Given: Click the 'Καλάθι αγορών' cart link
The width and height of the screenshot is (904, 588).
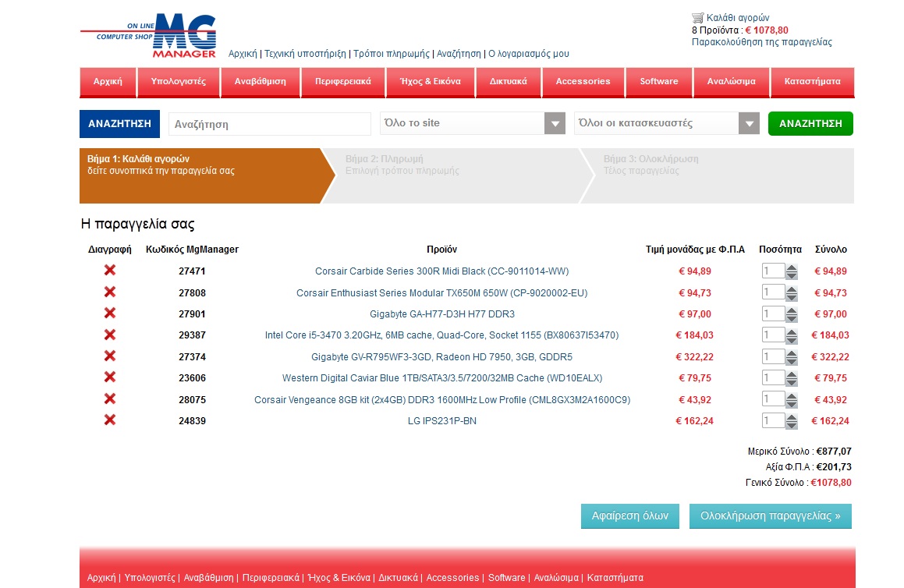Looking at the screenshot, I should point(738,18).
